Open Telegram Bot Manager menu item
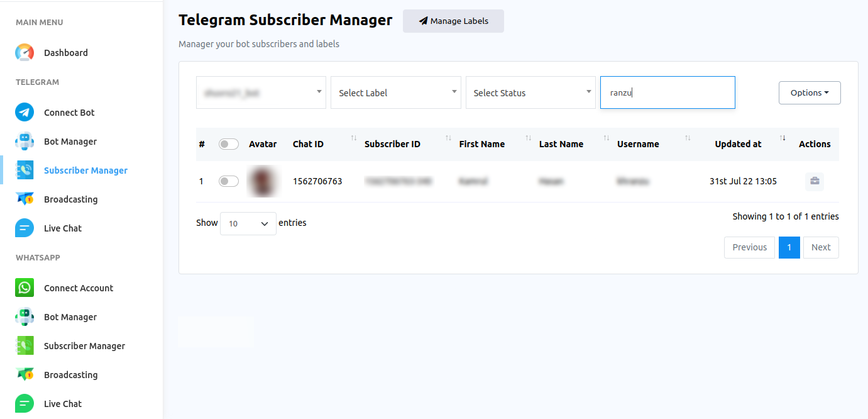The height and width of the screenshot is (419, 868). (70, 142)
